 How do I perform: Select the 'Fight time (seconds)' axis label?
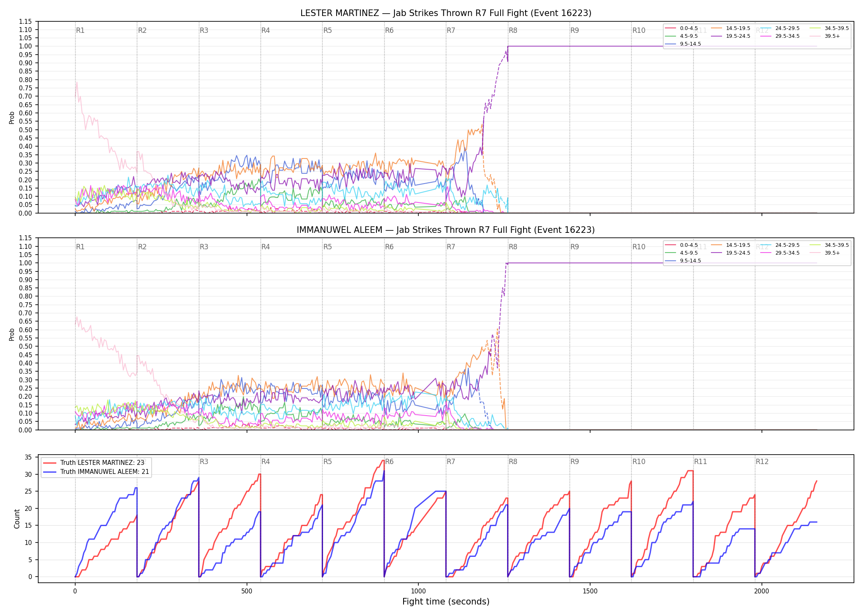[x=446, y=602]
